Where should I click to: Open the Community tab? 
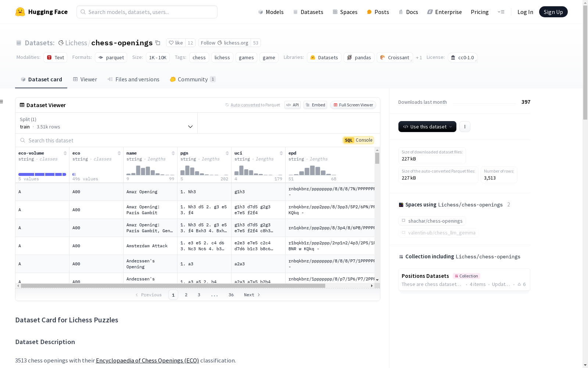193,79
